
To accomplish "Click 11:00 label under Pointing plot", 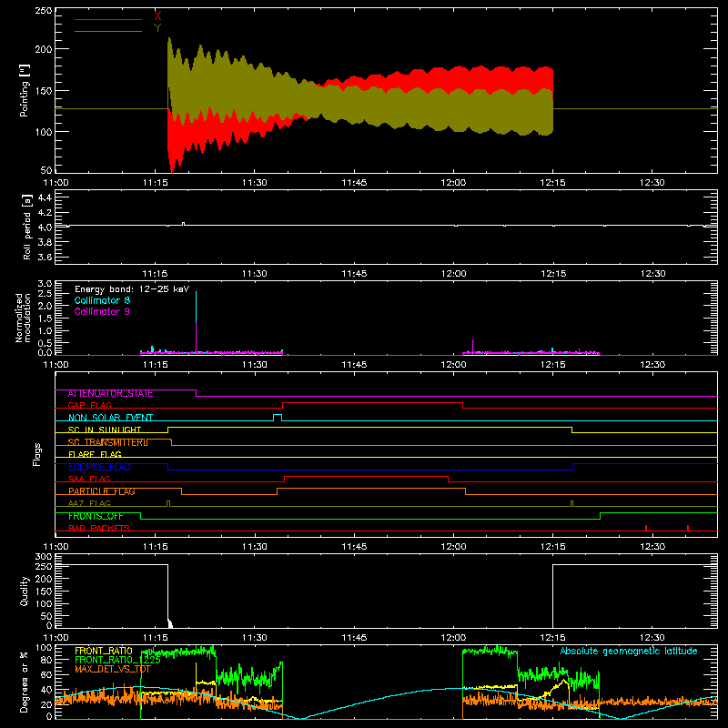I will 56,183.
